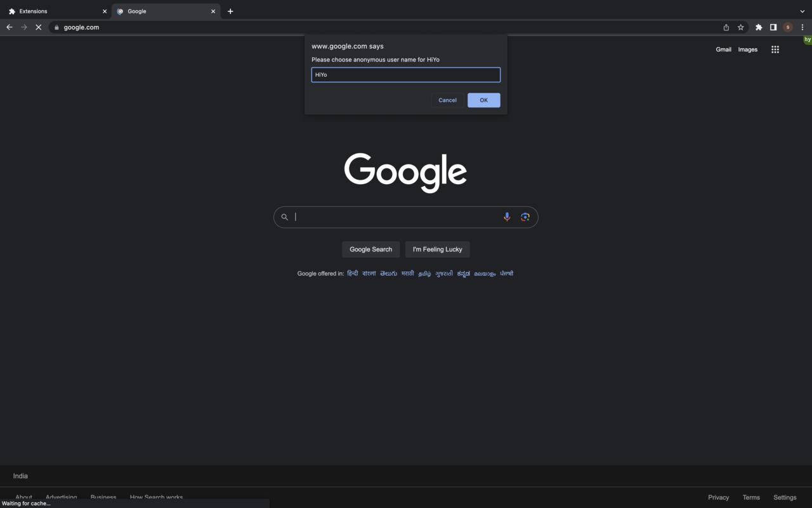Click the Google Search button
This screenshot has width=812, height=508.
pyautogui.click(x=370, y=250)
